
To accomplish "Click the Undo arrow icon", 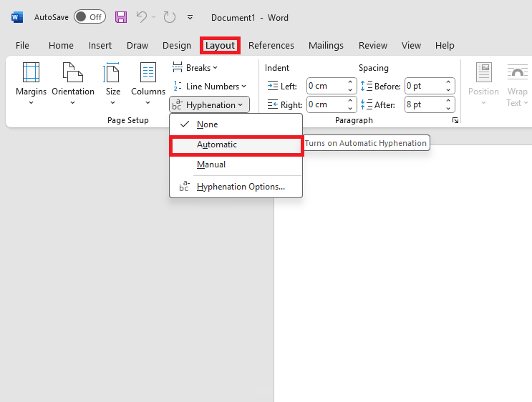I will (x=142, y=17).
